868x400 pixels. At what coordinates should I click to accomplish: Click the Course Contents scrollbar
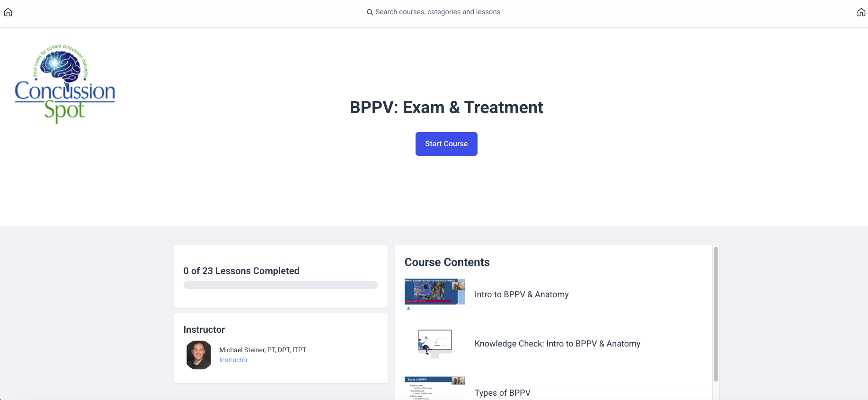(x=716, y=314)
